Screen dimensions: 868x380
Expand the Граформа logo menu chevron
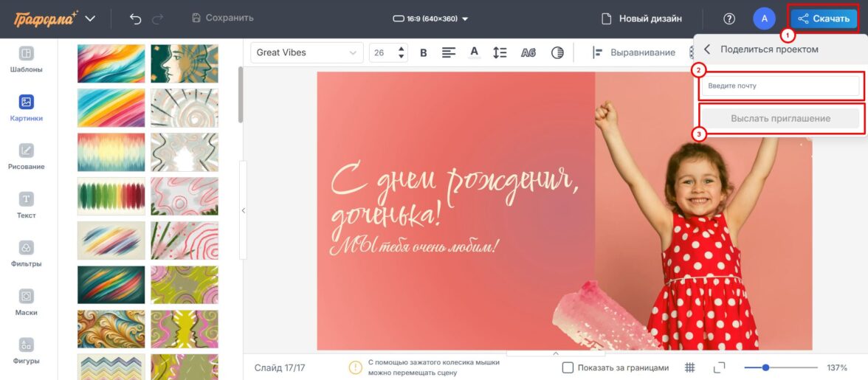[90, 18]
